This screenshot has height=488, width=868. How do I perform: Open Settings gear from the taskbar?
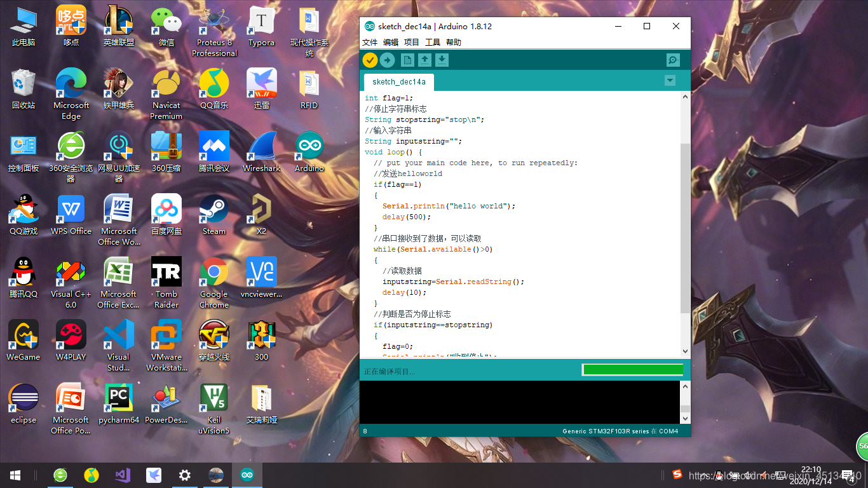point(185,475)
